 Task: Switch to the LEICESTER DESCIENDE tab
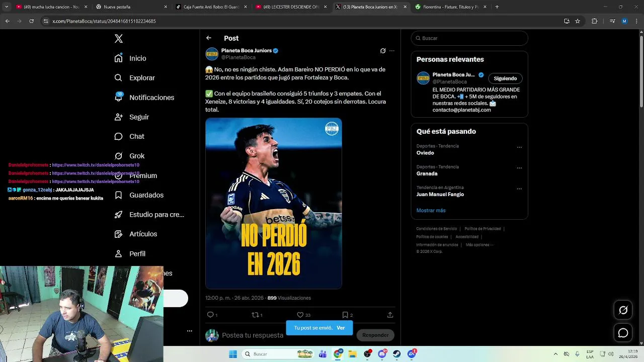[291, 7]
